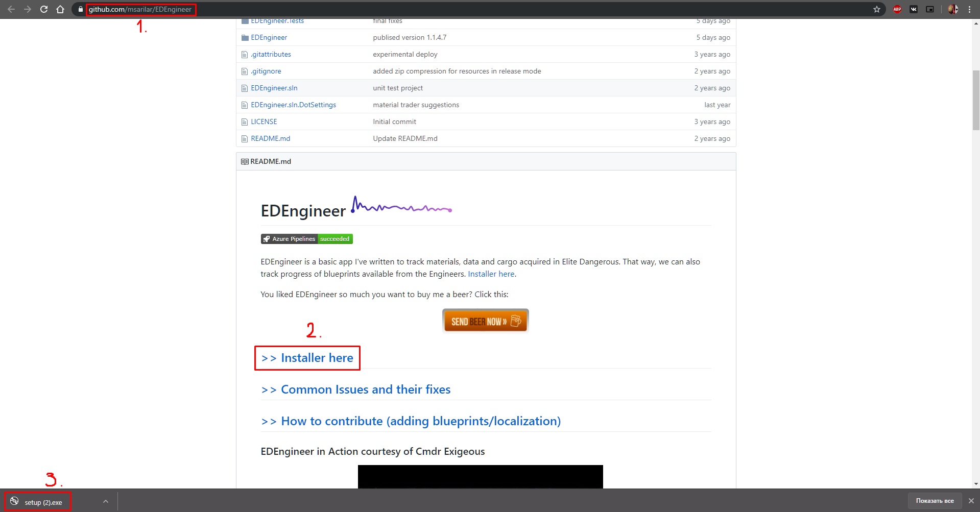980x512 pixels.
Task: Expand the setup (2).exe download options arrow
Action: tap(105, 501)
